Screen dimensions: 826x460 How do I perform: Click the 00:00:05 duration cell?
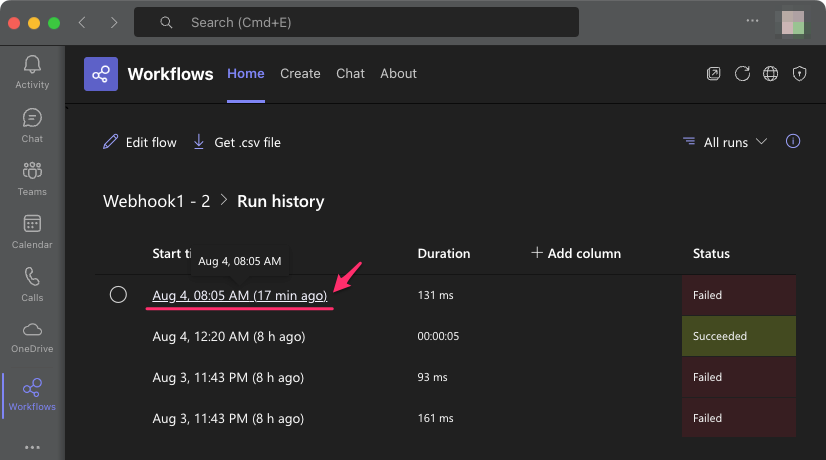[438, 336]
